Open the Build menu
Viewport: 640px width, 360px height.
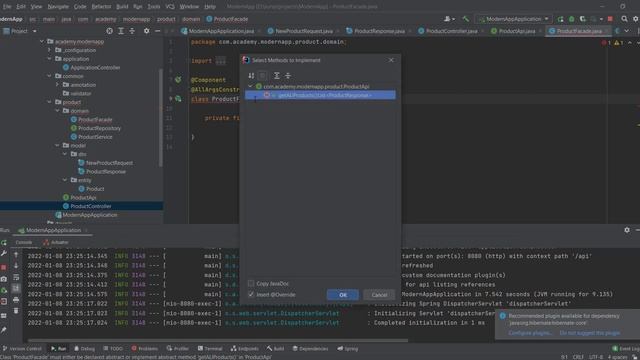(x=122, y=7)
